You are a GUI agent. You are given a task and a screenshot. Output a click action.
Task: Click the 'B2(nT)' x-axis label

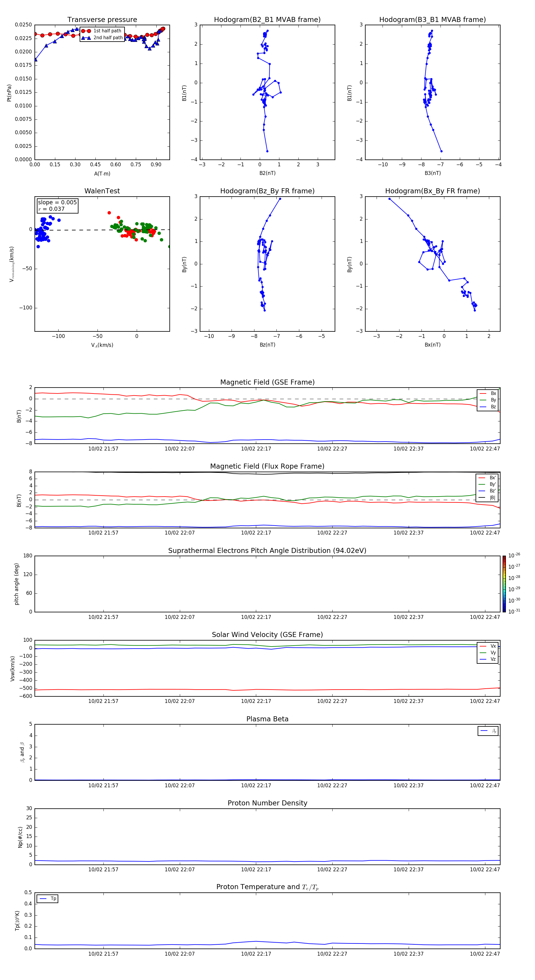point(267,173)
